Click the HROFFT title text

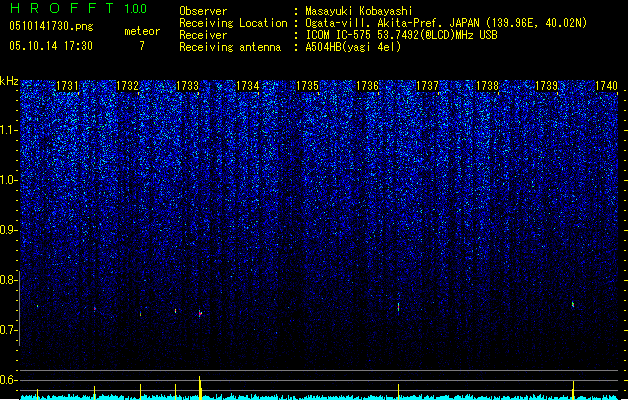click(62, 8)
